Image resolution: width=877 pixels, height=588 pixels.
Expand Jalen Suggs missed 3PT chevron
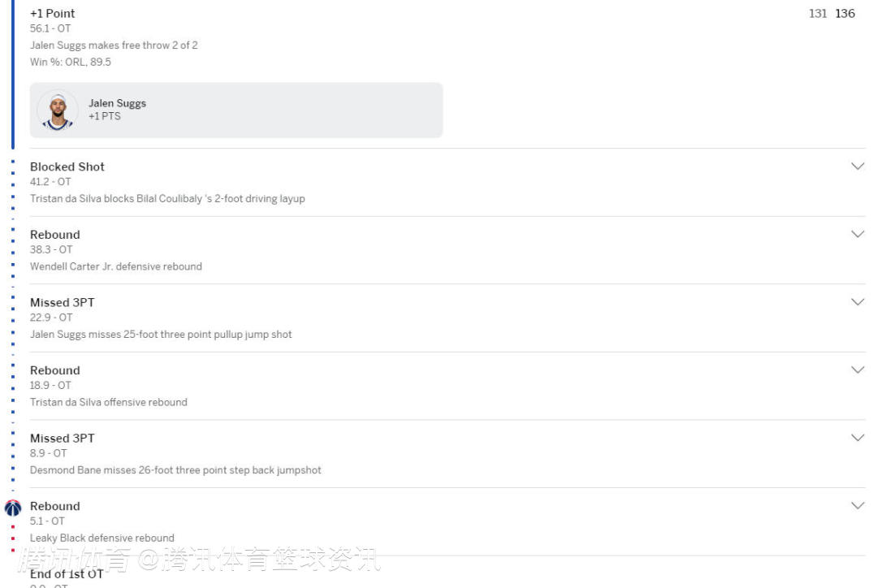tap(857, 302)
